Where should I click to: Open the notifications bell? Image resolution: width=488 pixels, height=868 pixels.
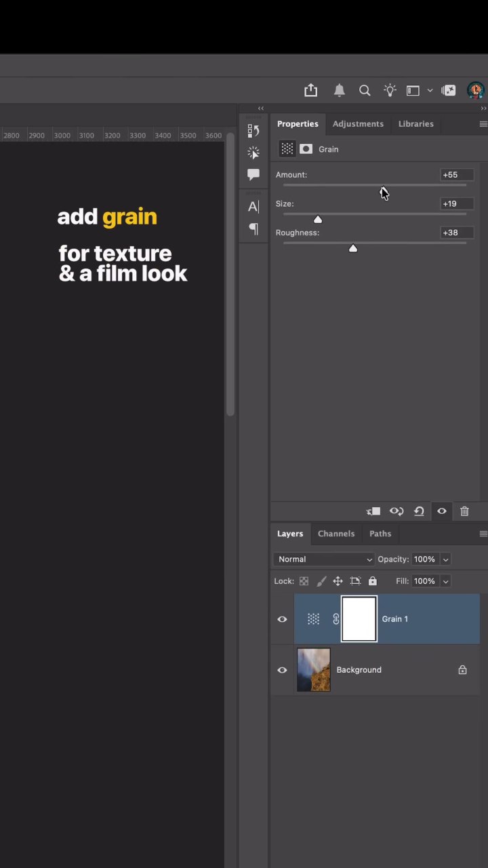(340, 90)
